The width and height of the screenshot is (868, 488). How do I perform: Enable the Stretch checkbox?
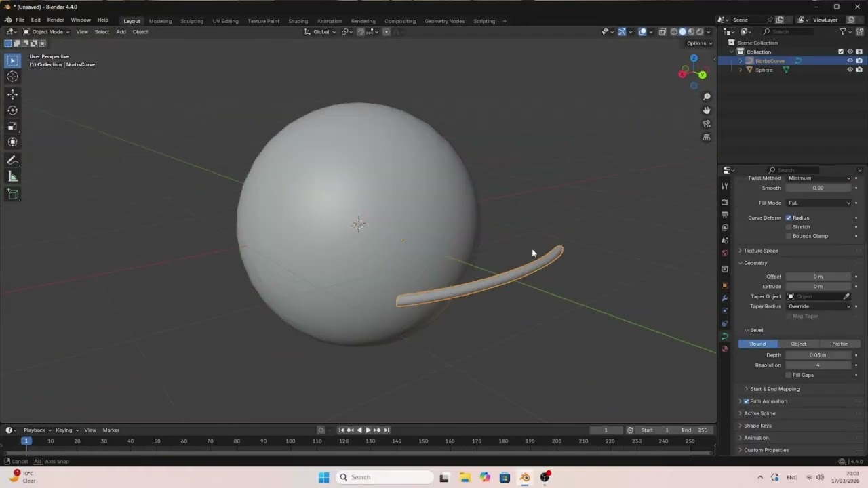coord(789,227)
